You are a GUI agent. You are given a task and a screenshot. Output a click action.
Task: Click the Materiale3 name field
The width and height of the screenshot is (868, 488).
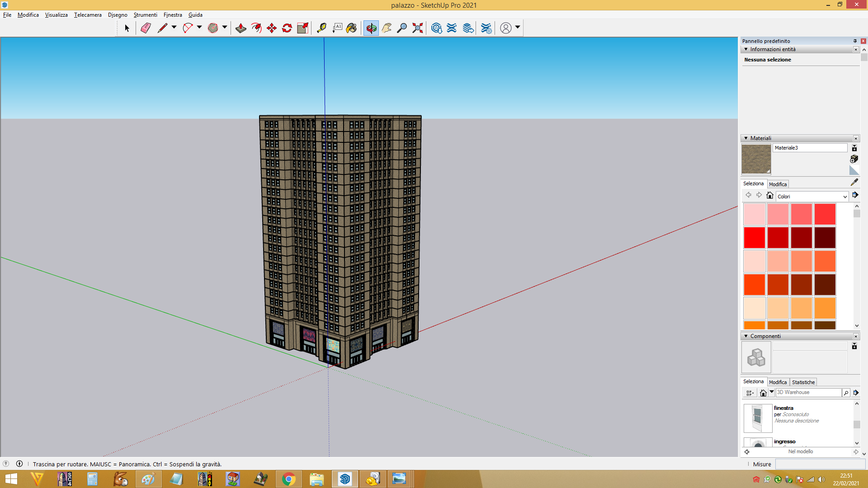(810, 148)
